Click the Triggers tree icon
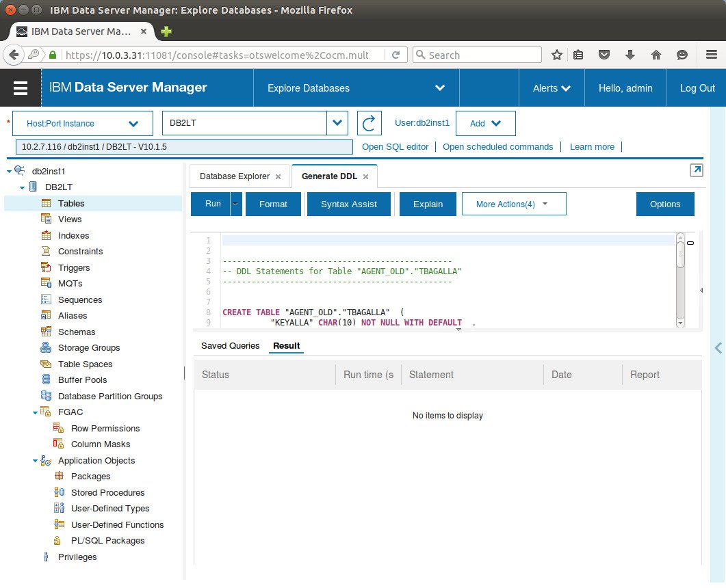Viewport: 726px width, 588px height. [47, 267]
